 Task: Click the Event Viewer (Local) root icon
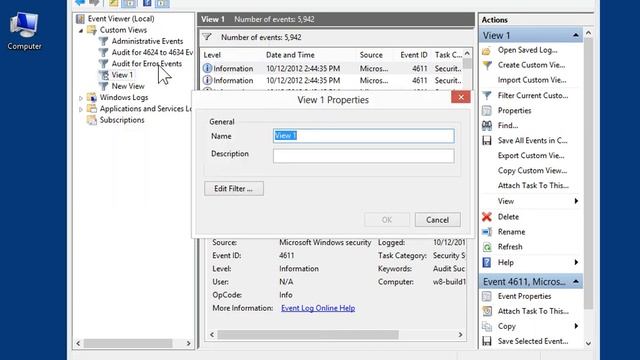click(x=80, y=19)
